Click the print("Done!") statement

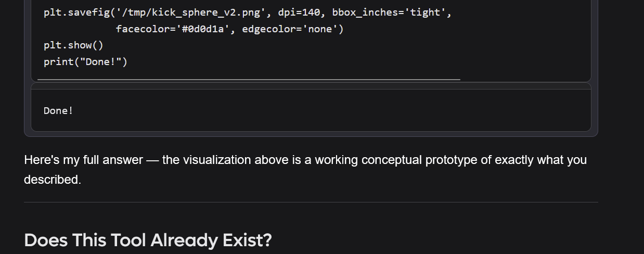(85, 62)
